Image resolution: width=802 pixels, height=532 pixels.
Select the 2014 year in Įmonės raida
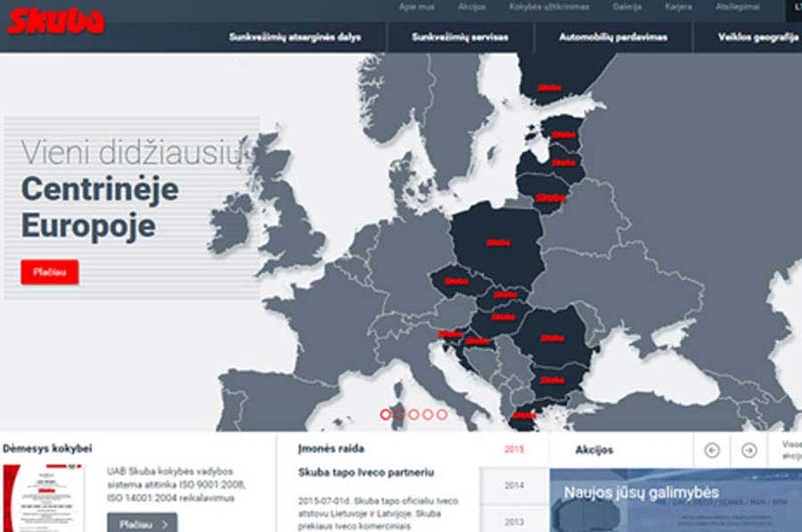514,486
